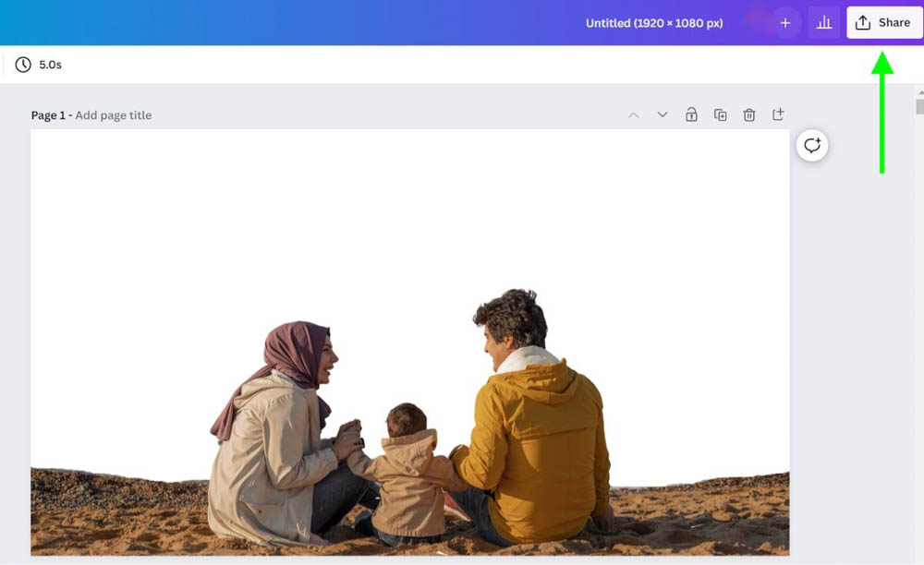Delete the page with the trash icon
The image size is (924, 565).
[749, 114]
